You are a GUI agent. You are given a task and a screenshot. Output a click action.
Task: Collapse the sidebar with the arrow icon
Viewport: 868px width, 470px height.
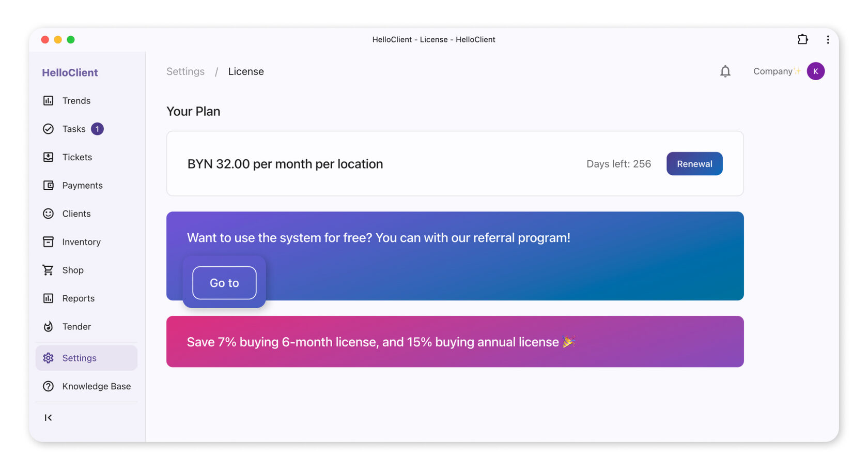[48, 418]
